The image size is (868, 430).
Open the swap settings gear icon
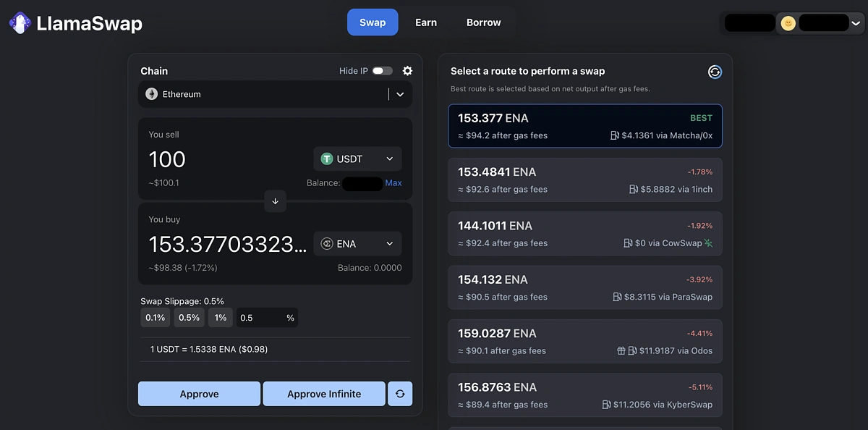[407, 71]
